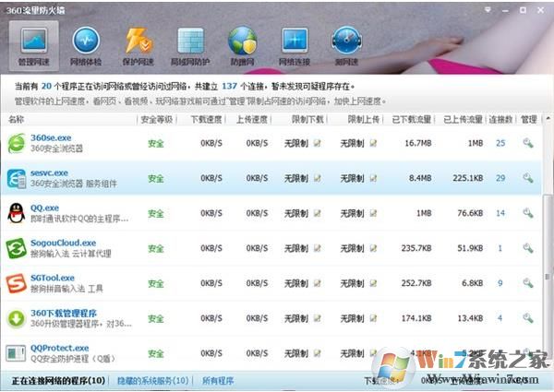554x392 pixels.
Task: Open manage magnifier for sesvc.exe row
Action: 528,178
